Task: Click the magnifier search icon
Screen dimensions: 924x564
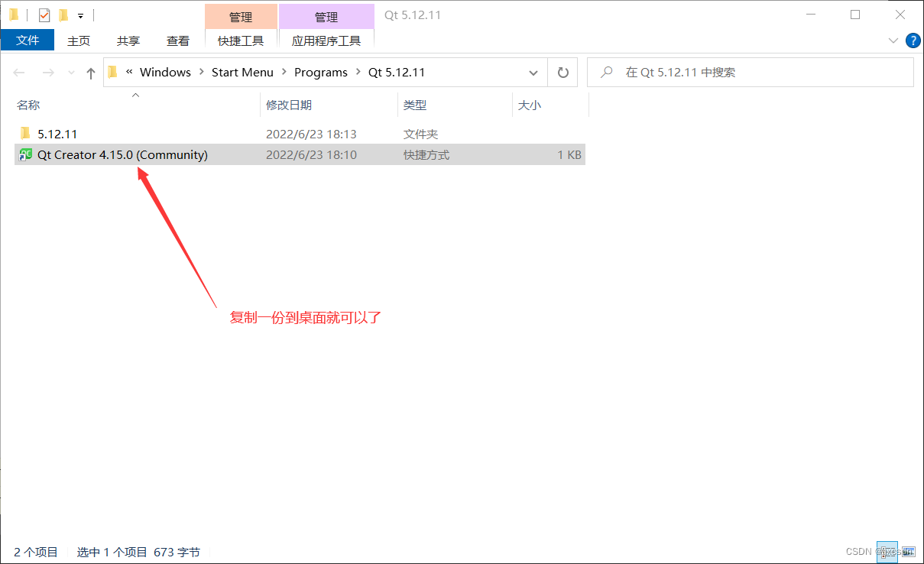Action: tap(607, 73)
